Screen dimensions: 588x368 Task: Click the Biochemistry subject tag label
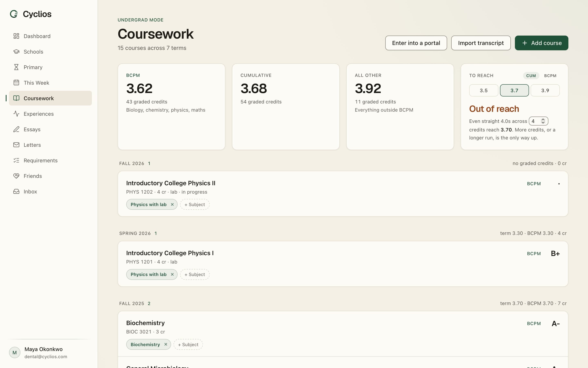[x=145, y=344]
